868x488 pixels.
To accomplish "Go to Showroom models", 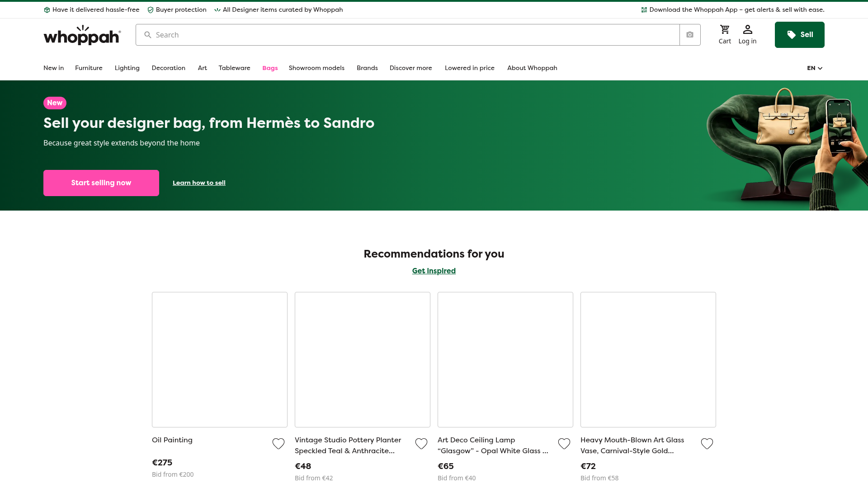I will 316,68.
